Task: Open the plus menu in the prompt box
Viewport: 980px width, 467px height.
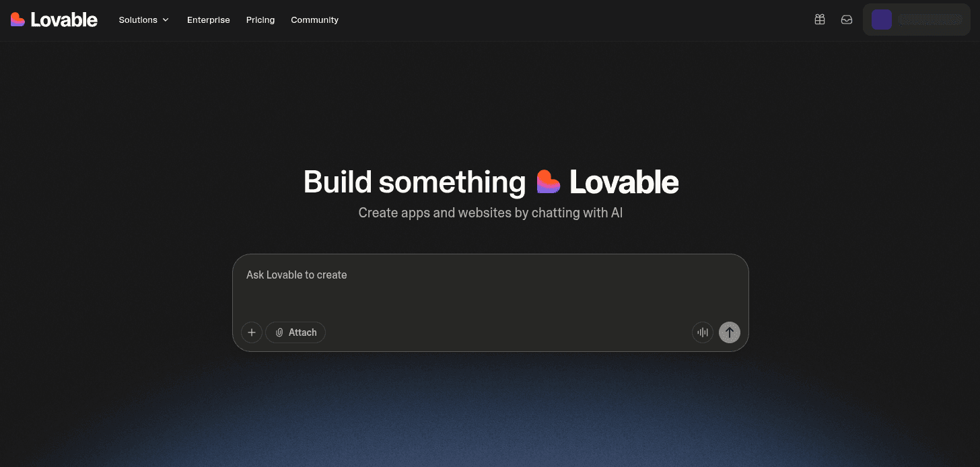Action: coord(251,332)
